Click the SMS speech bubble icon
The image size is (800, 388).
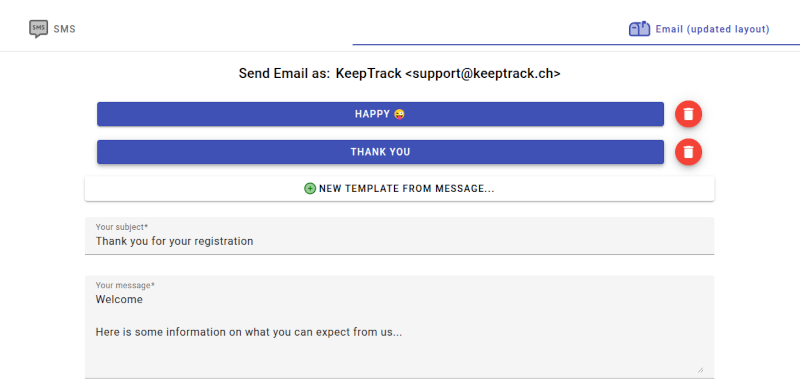(38, 29)
